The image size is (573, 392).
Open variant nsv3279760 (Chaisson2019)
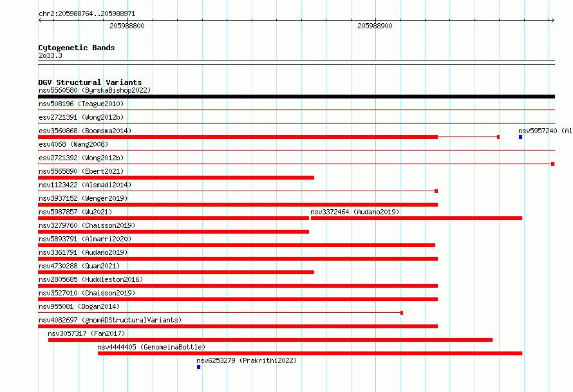(x=87, y=225)
